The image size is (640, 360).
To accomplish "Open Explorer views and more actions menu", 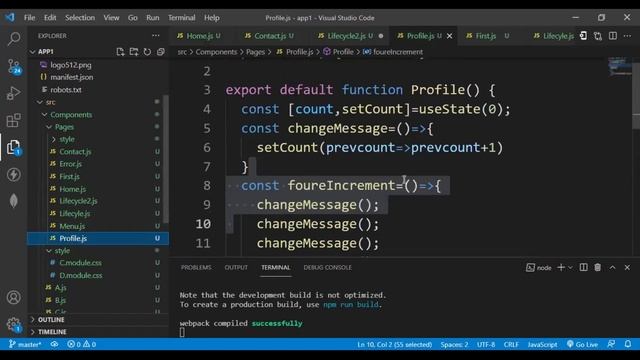I will click(x=156, y=36).
